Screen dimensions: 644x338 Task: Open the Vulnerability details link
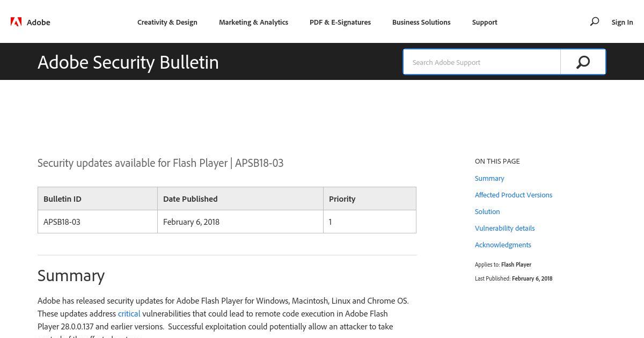504,228
